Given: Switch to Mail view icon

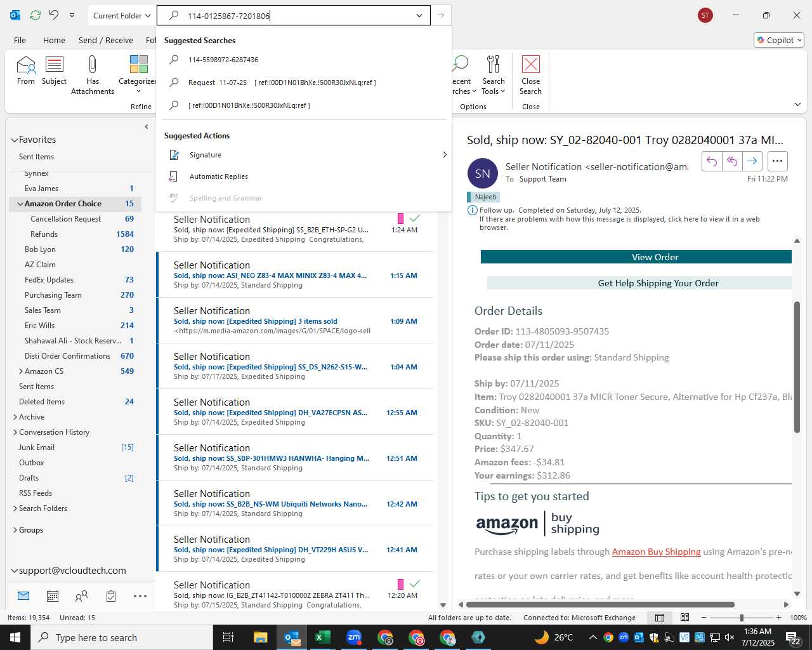Looking at the screenshot, I should (23, 596).
